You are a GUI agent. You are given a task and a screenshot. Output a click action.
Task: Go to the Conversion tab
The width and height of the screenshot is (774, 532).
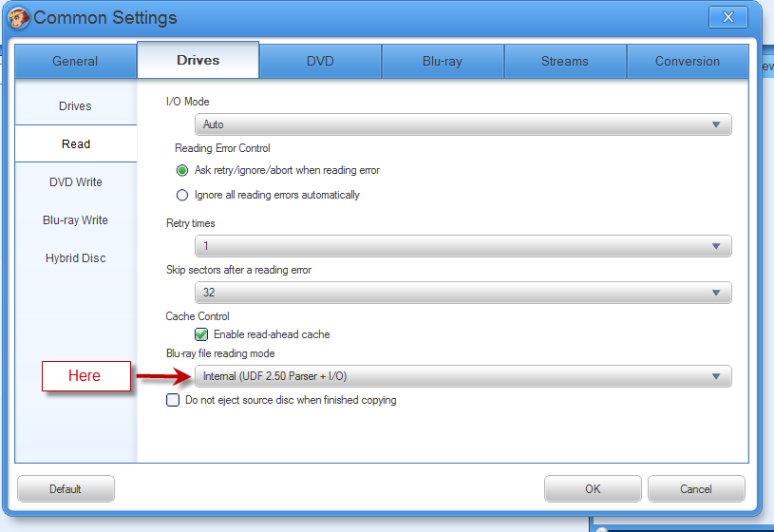pyautogui.click(x=688, y=61)
